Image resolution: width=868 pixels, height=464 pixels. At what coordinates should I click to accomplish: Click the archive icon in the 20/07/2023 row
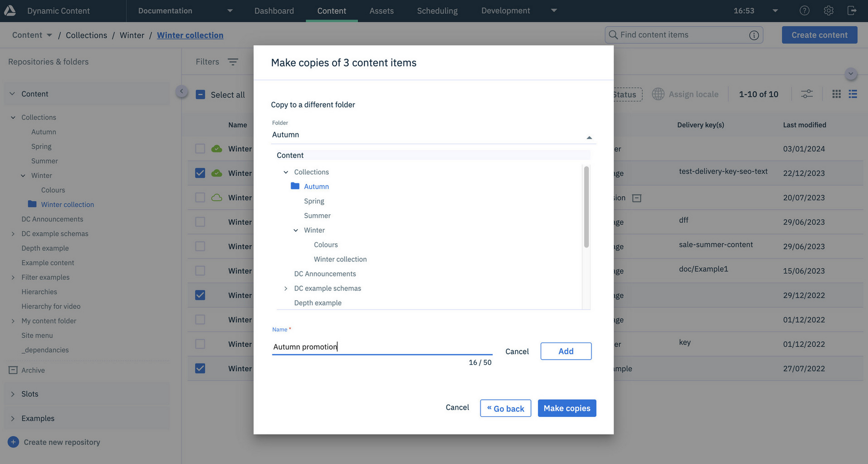(637, 198)
